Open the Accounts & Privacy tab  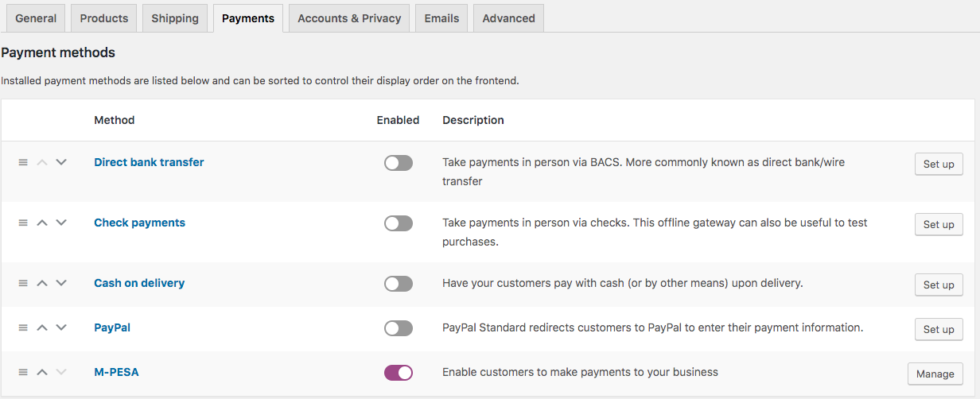coord(349,18)
